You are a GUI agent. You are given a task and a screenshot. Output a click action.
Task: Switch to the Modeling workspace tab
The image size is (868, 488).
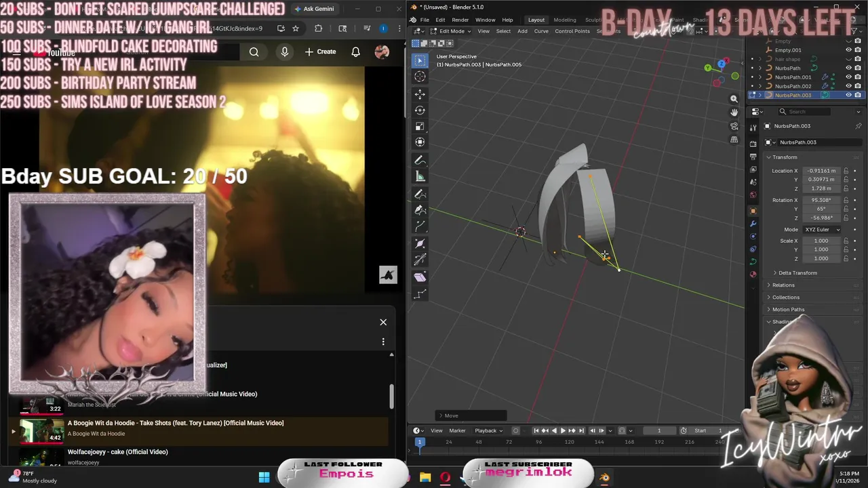click(x=564, y=20)
